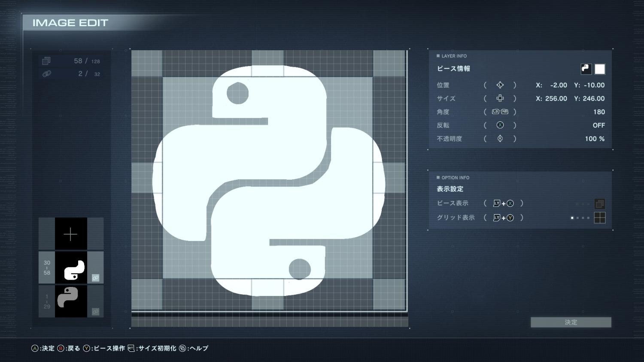Click the link icon on layer 30-58
The height and width of the screenshot is (362, 644).
(x=95, y=278)
